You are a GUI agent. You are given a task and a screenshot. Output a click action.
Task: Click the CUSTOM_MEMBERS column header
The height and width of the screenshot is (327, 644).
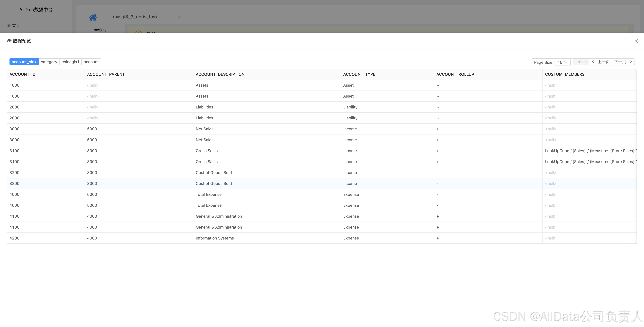pyautogui.click(x=590, y=74)
